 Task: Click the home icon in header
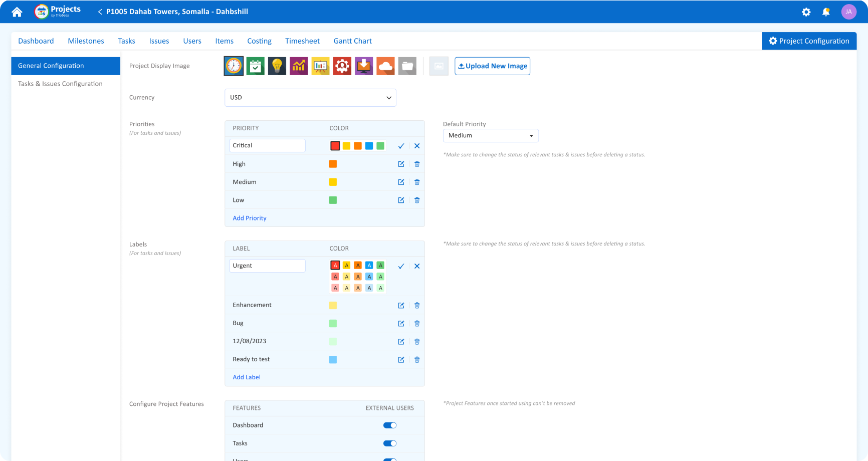coord(17,12)
